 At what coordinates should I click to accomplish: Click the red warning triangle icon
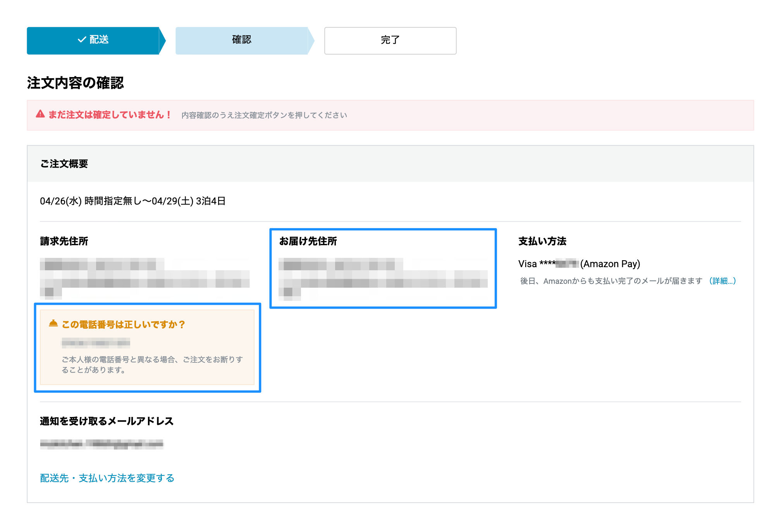(x=40, y=114)
